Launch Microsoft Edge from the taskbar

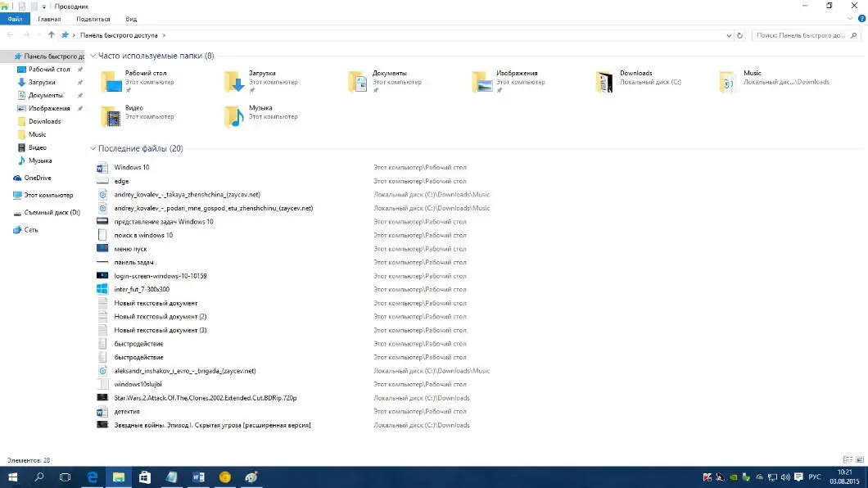click(x=92, y=477)
